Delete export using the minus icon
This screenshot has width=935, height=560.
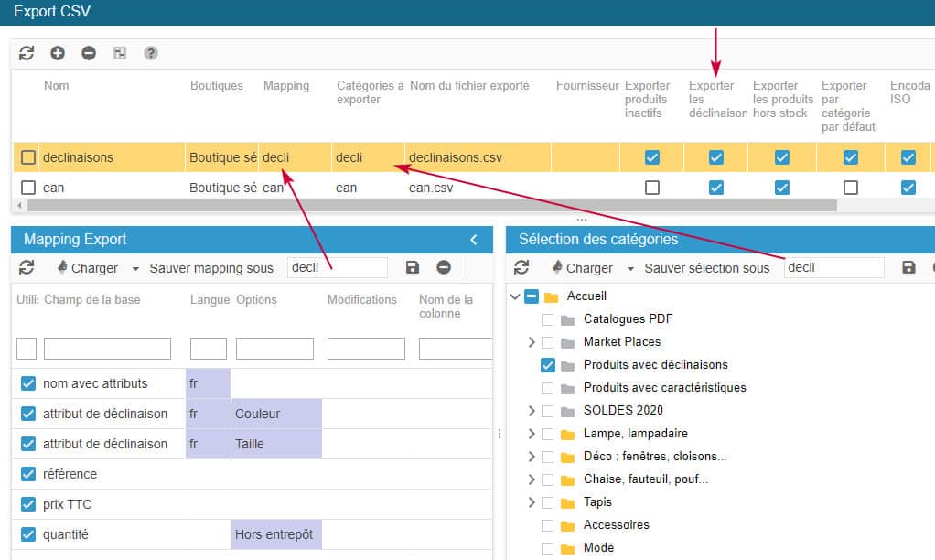(x=89, y=53)
